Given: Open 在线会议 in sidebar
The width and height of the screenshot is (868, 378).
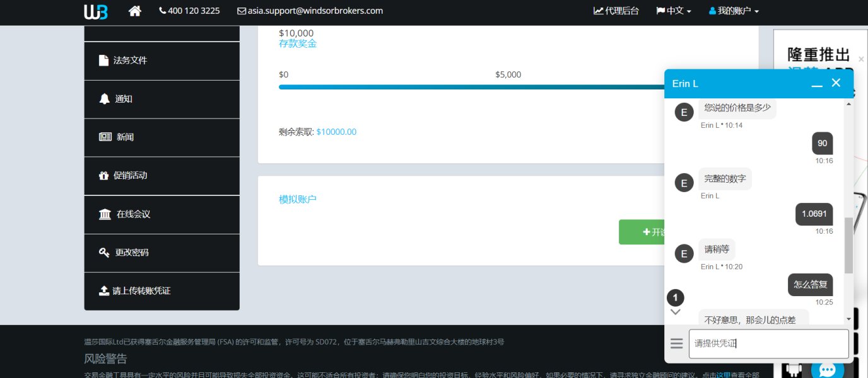Looking at the screenshot, I should pyautogui.click(x=161, y=214).
